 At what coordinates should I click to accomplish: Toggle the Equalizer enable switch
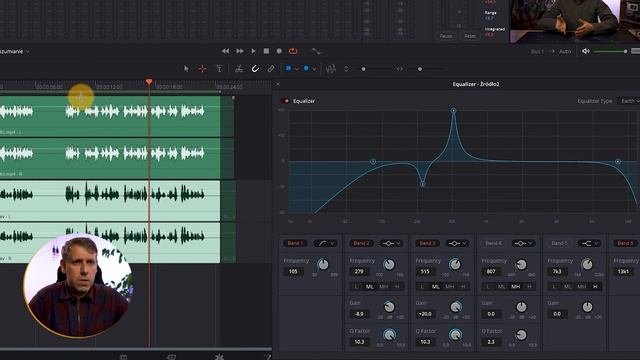pyautogui.click(x=285, y=101)
